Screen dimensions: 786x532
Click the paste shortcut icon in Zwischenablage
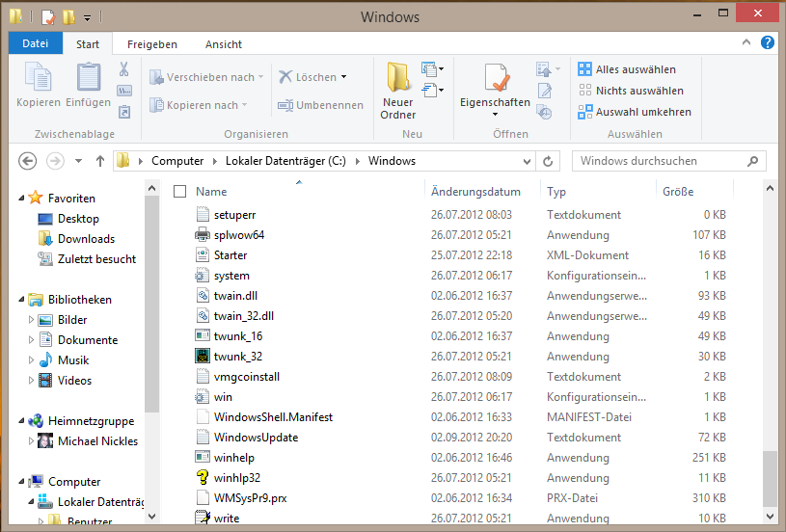[124, 112]
